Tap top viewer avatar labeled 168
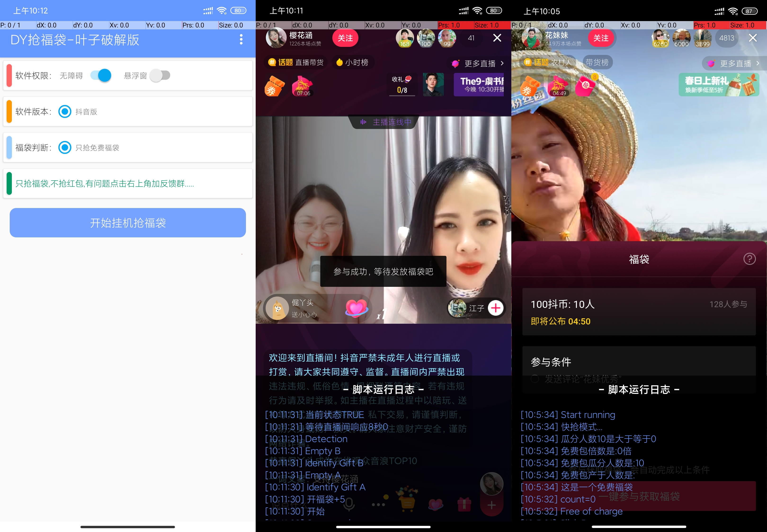This screenshot has height=532, width=767. tap(405, 38)
